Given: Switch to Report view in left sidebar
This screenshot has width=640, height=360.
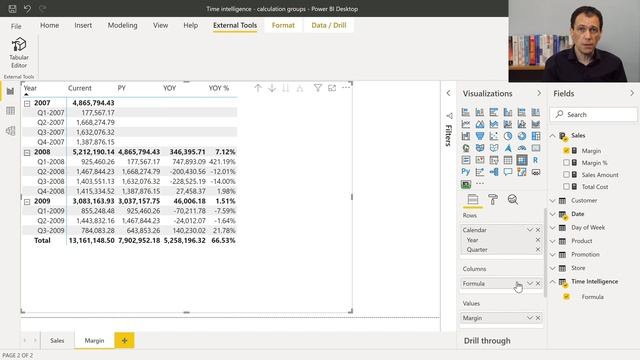Looking at the screenshot, I should (x=10, y=91).
